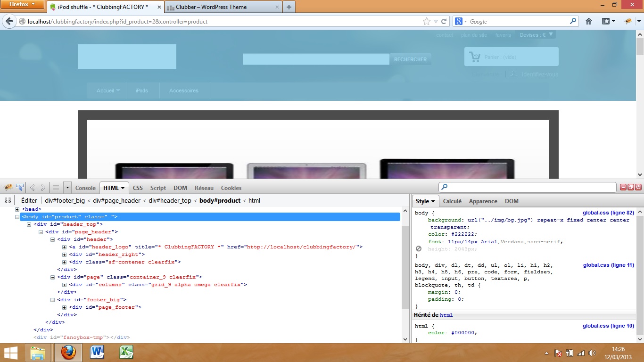Detach Firebug into a new window
Screen dimensions: 644x362
631,187
